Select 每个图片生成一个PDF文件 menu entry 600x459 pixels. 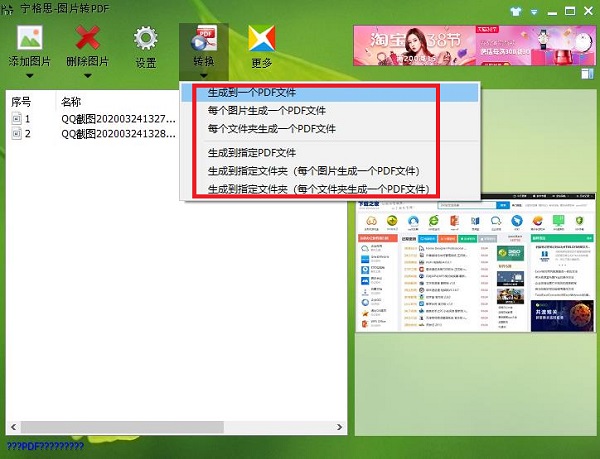pyautogui.click(x=266, y=111)
